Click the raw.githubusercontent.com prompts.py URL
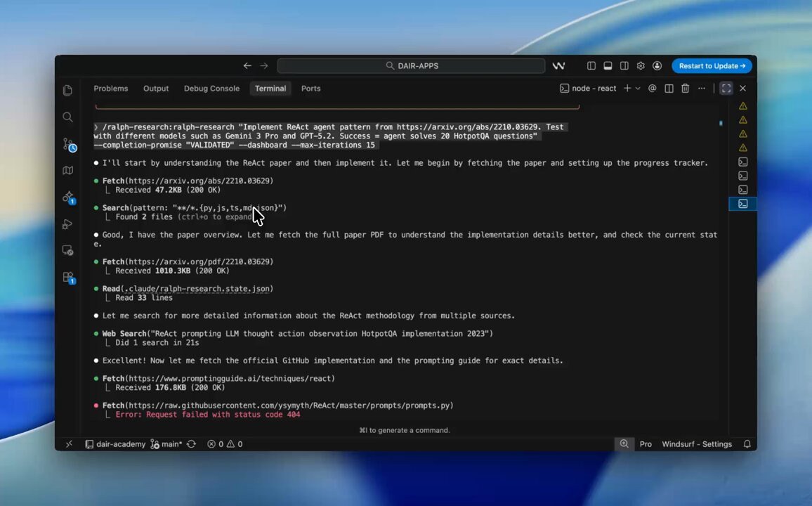Screen dimensions: 812x506 289,406
